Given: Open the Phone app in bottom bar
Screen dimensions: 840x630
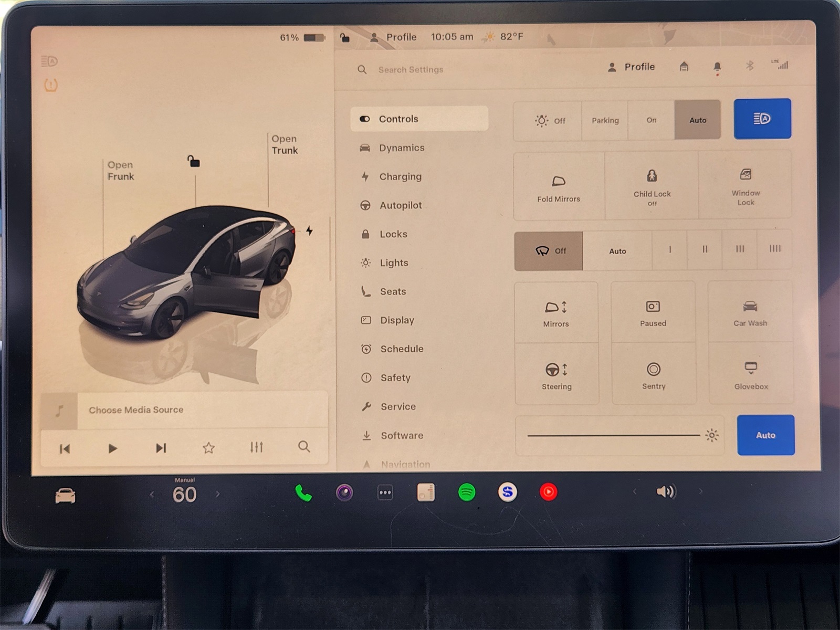Looking at the screenshot, I should point(303,492).
